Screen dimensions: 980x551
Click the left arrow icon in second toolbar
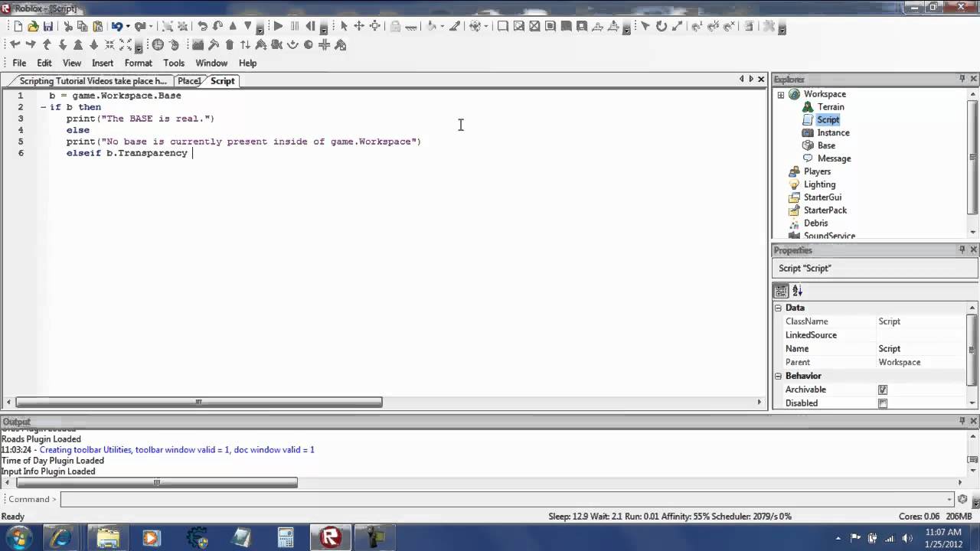[15, 45]
